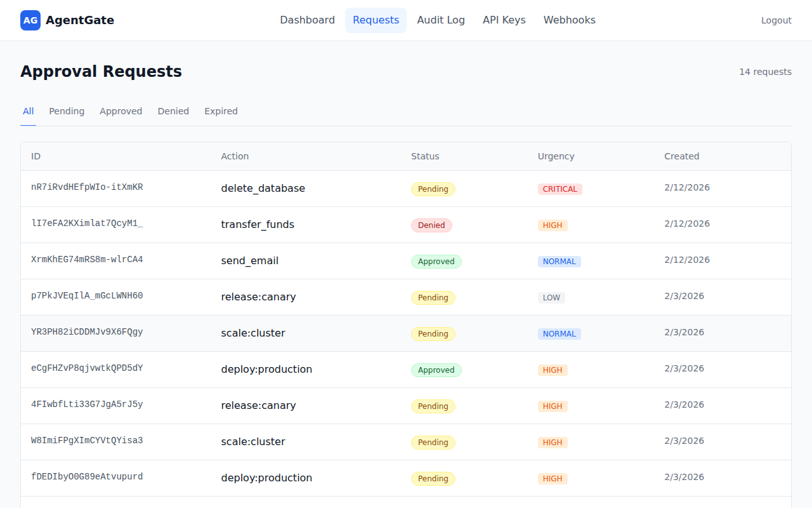Click Pending badge of delete_database row
This screenshot has width=812, height=508.
[433, 189]
